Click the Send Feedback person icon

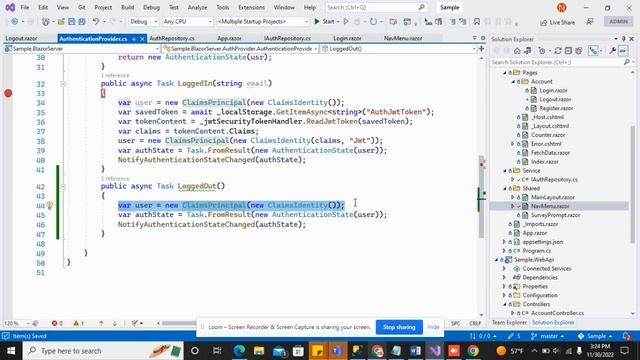590,22
